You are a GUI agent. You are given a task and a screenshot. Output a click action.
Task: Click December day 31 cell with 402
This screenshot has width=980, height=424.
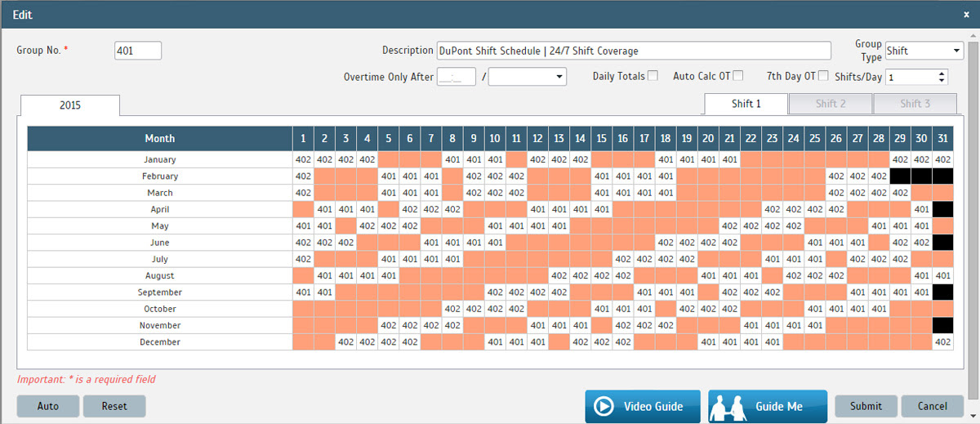(x=942, y=342)
